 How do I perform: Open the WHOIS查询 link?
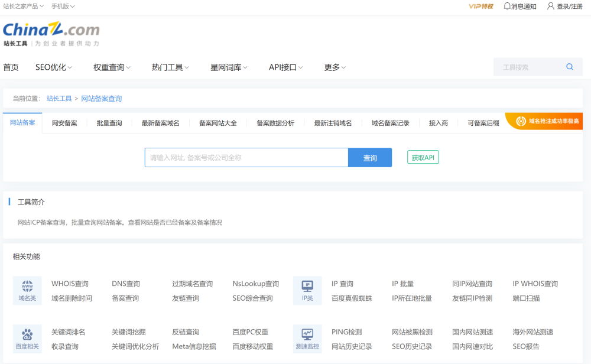point(70,284)
